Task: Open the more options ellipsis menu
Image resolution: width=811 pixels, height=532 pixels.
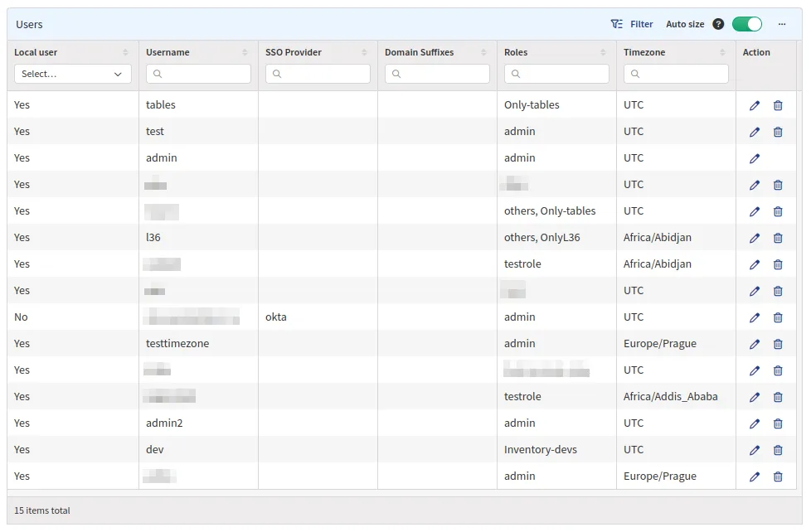Action: coord(782,24)
